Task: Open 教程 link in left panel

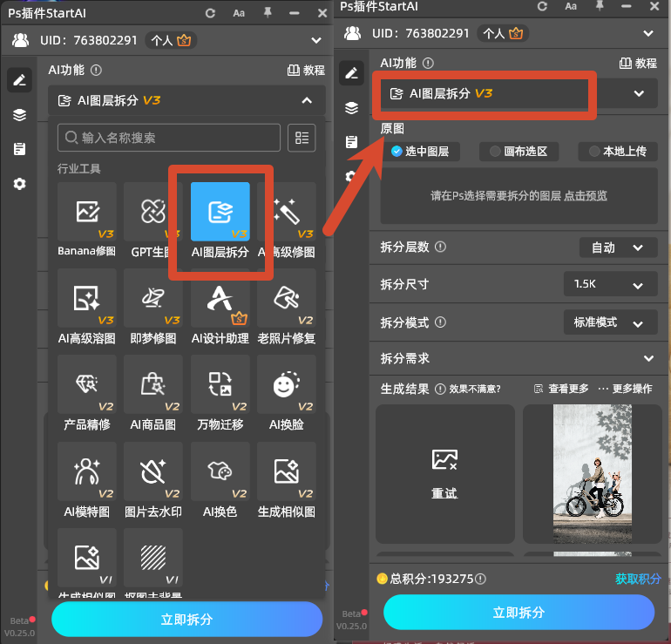Action: 306,71
